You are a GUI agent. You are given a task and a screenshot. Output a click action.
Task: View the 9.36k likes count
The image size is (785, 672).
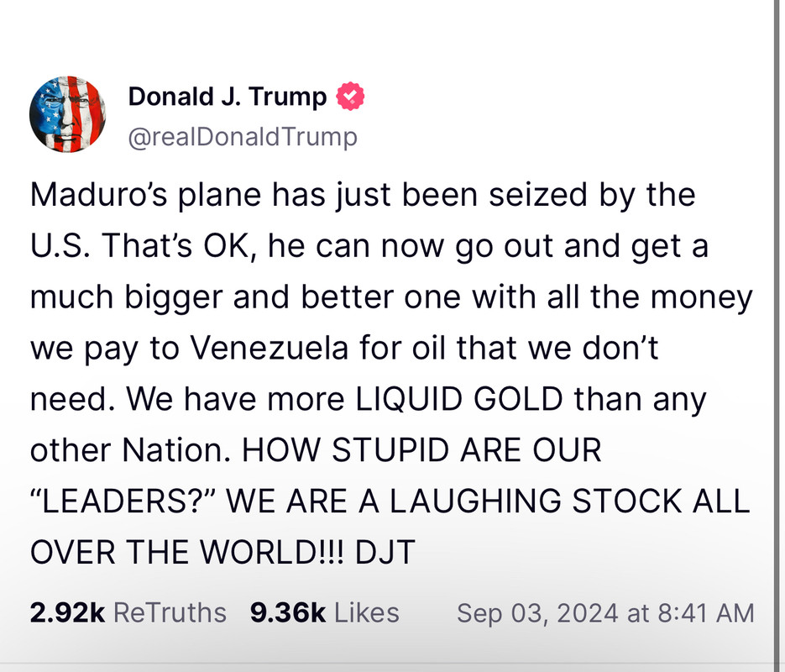pyautogui.click(x=288, y=612)
